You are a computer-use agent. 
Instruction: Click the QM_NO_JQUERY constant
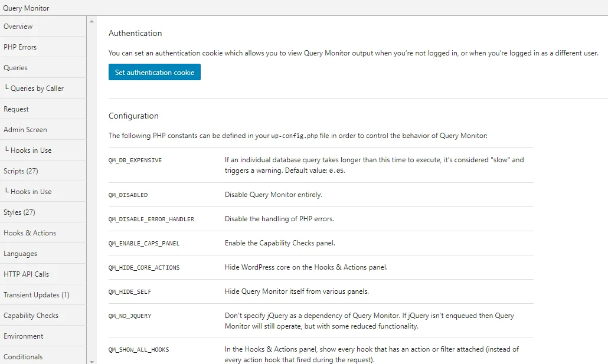point(130,316)
